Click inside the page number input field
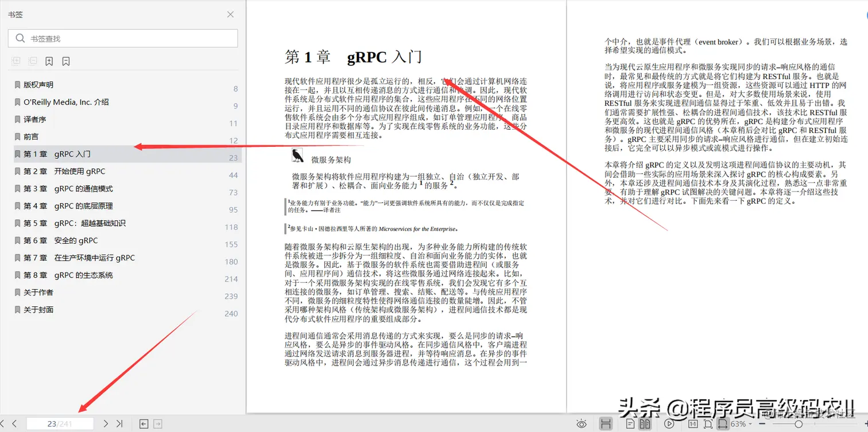The image size is (868, 432). coord(60,423)
